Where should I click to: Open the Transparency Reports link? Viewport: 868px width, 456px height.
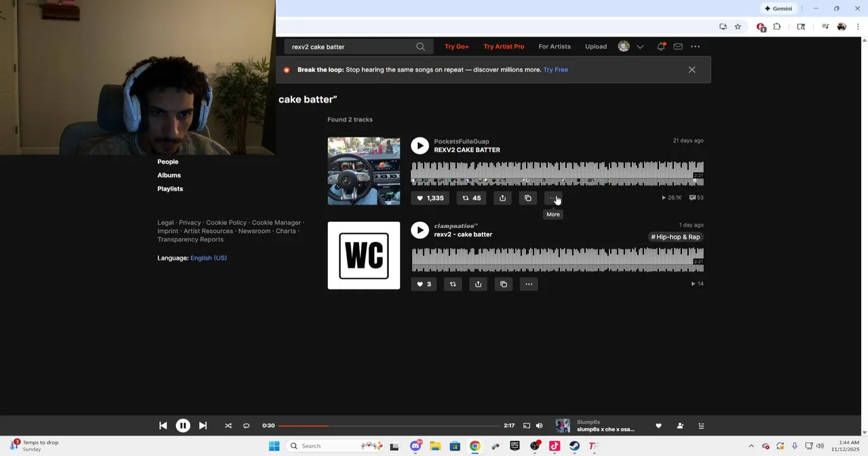(190, 239)
